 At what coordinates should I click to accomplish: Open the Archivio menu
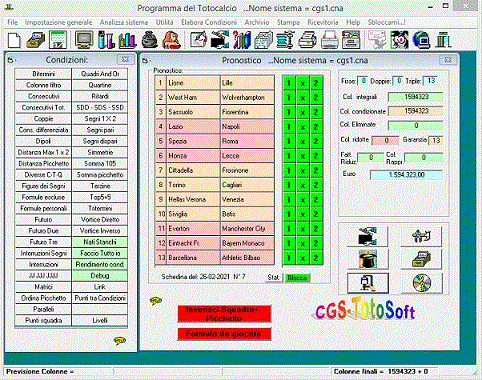(x=257, y=22)
